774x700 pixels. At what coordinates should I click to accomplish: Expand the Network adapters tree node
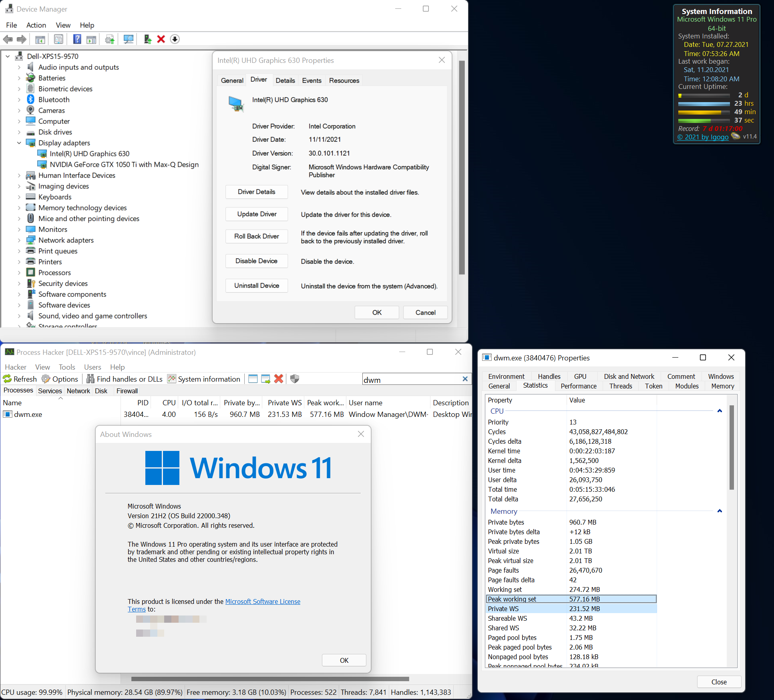[x=19, y=240]
